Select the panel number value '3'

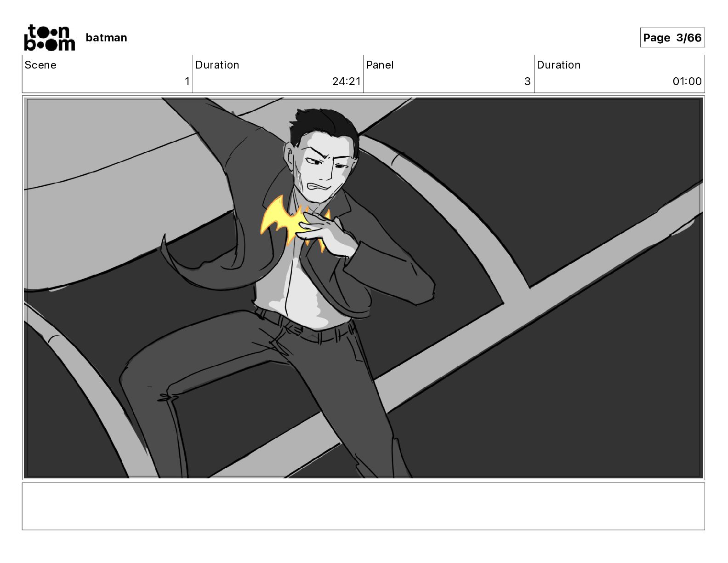coord(527,81)
